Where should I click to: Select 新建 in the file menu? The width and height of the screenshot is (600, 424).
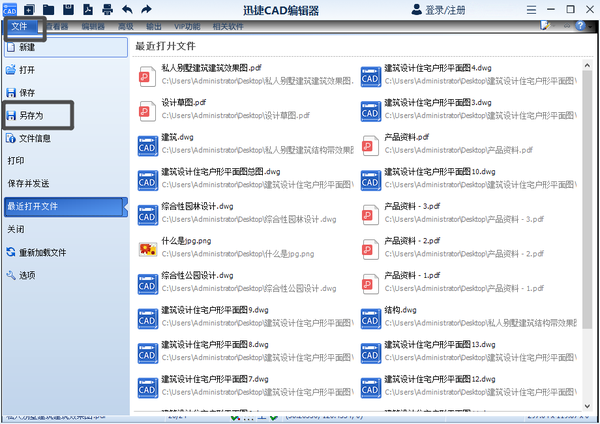66,47
